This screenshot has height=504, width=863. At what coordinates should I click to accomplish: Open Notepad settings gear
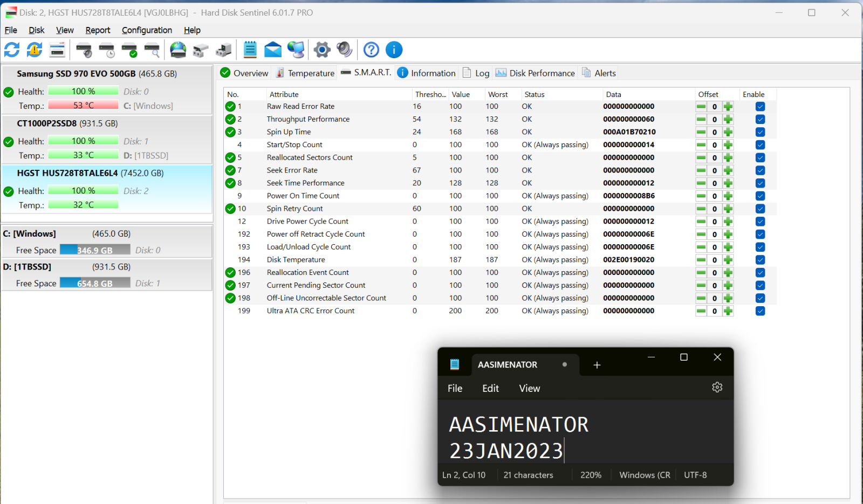[x=717, y=387]
